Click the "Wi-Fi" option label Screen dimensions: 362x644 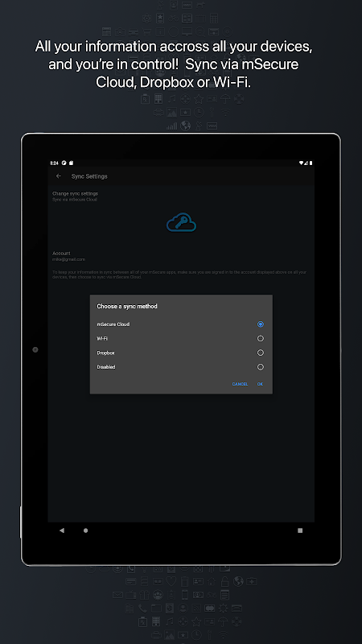click(x=102, y=338)
